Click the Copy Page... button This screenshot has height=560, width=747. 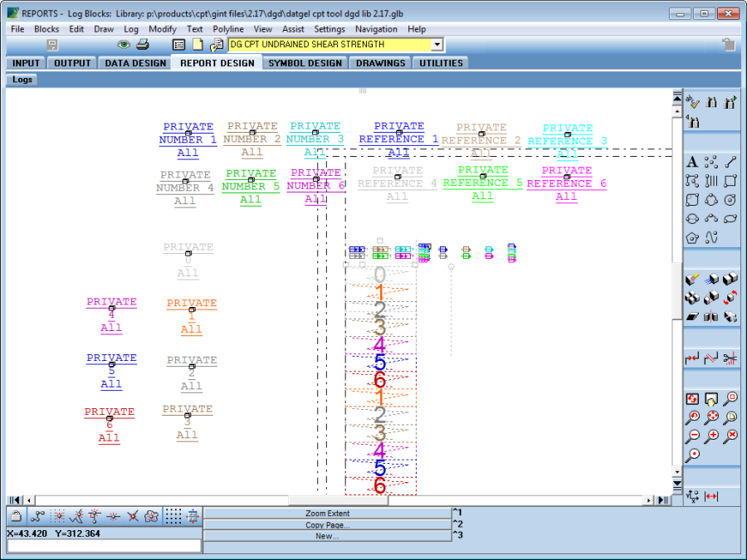point(327,525)
